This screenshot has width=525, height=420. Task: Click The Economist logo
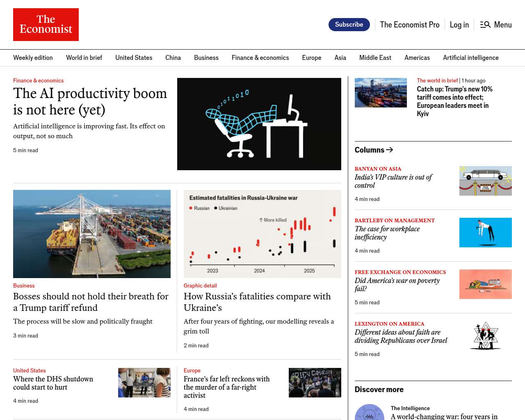46,25
